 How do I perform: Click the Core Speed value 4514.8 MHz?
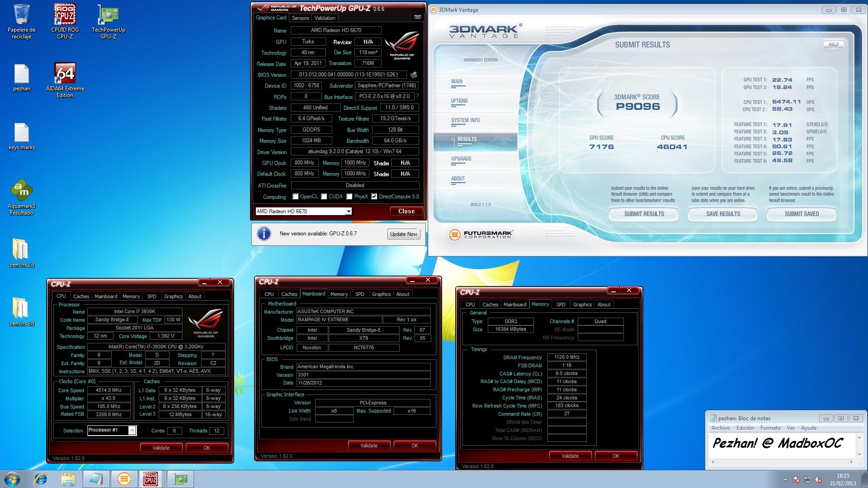(x=109, y=390)
